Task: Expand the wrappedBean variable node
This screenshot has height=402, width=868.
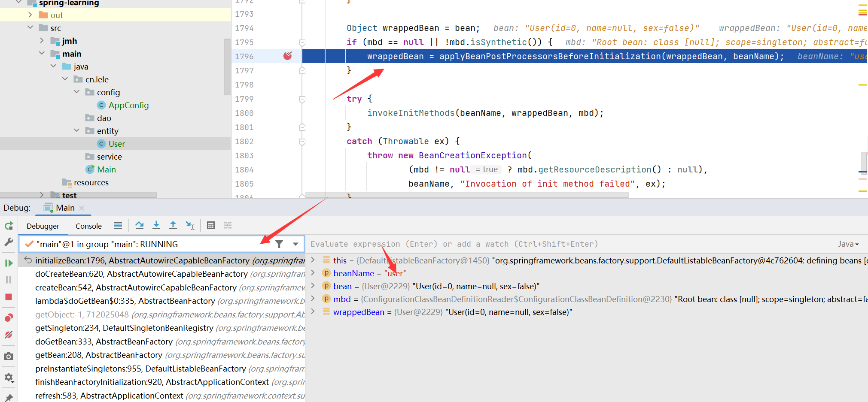Action: tap(313, 311)
